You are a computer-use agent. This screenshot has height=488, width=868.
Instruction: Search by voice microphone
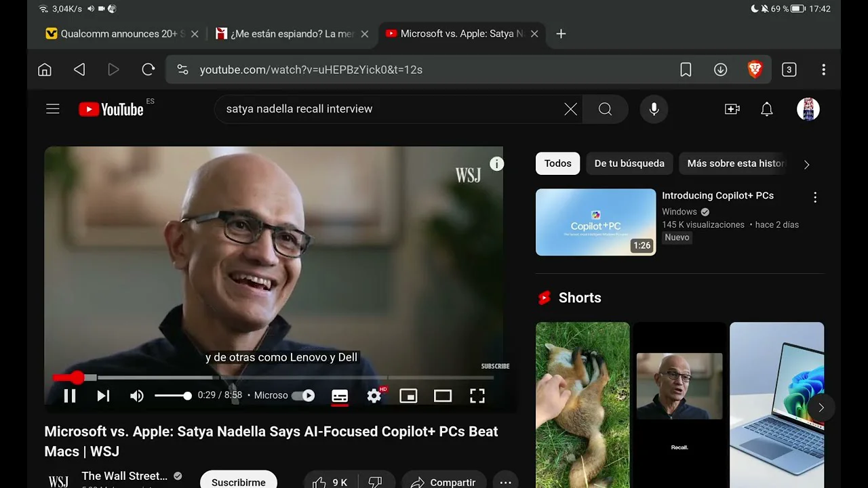click(654, 109)
